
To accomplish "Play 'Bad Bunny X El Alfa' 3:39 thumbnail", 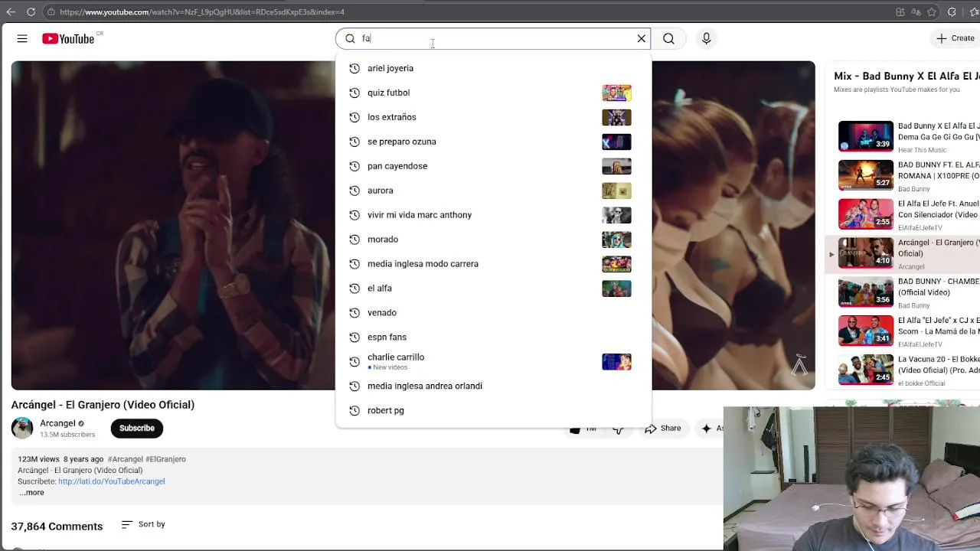I will [x=865, y=136].
